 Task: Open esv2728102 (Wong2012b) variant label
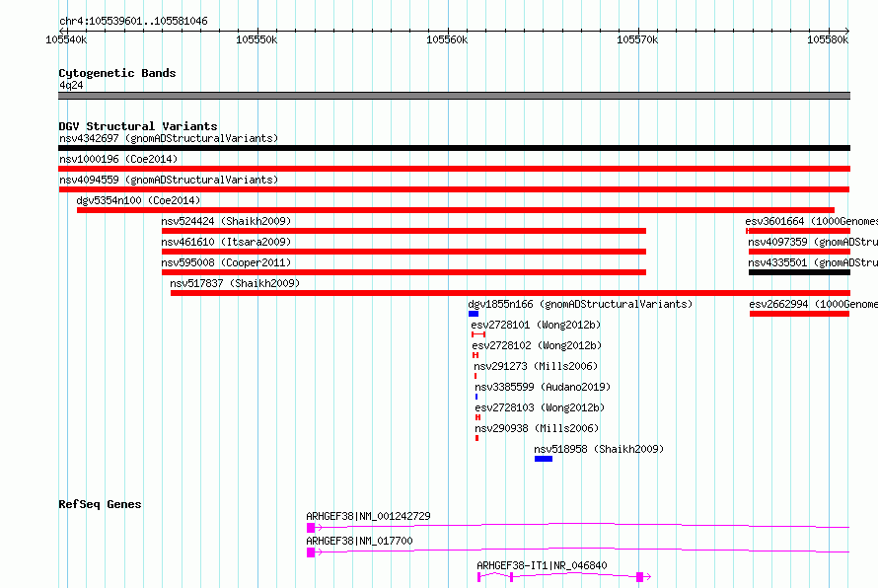tap(537, 345)
